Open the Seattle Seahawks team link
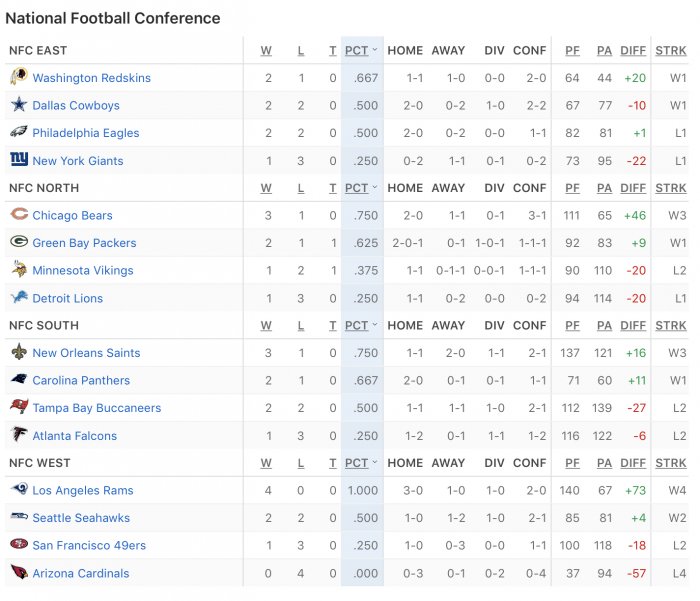 click(x=81, y=518)
